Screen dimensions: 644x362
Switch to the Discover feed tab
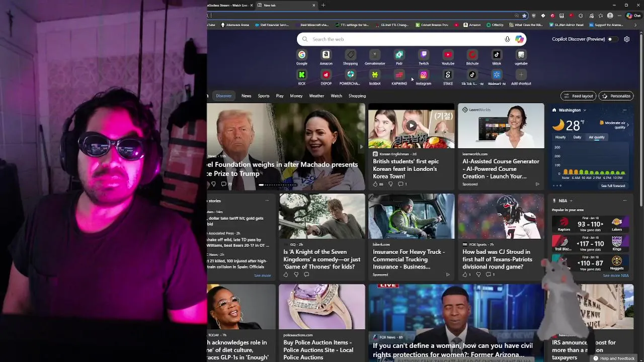coord(224,96)
